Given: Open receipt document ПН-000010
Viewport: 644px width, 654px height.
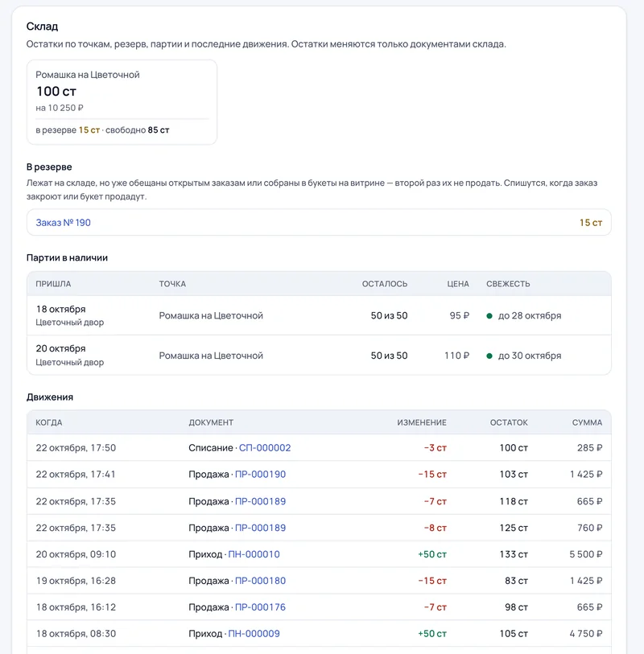Looking at the screenshot, I should (x=254, y=554).
